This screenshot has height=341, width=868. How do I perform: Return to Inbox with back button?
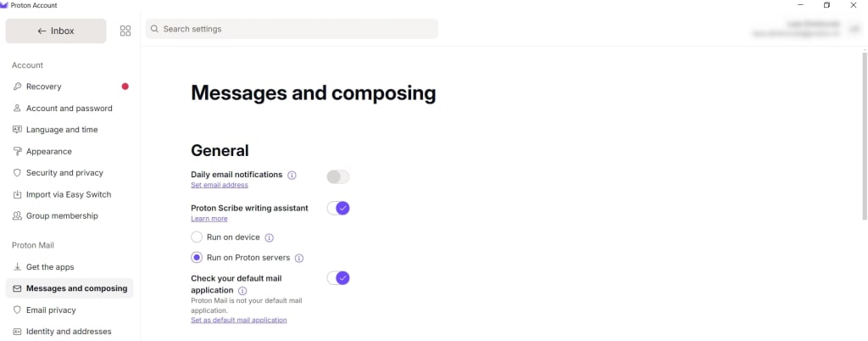[x=55, y=31]
